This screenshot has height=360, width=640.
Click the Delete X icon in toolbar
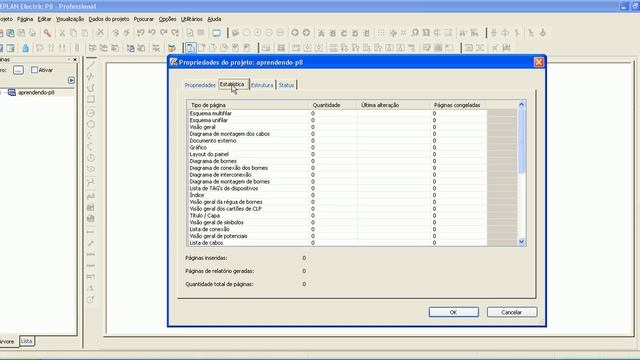[100, 33]
